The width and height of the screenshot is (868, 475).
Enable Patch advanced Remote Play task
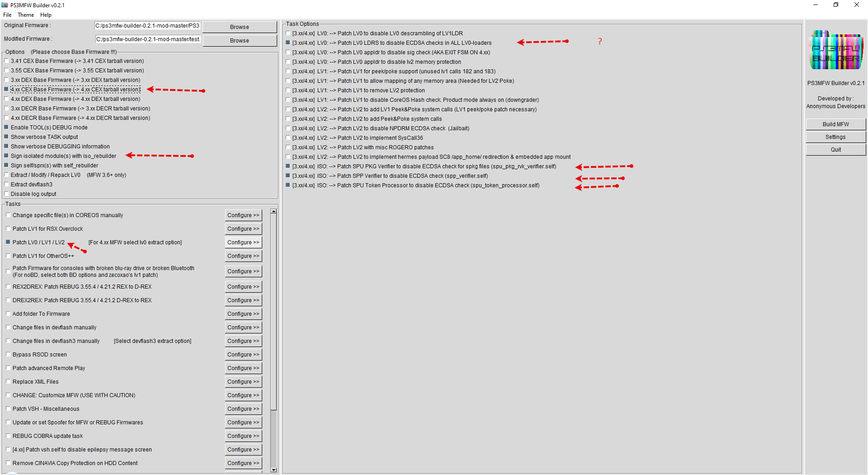click(x=8, y=368)
